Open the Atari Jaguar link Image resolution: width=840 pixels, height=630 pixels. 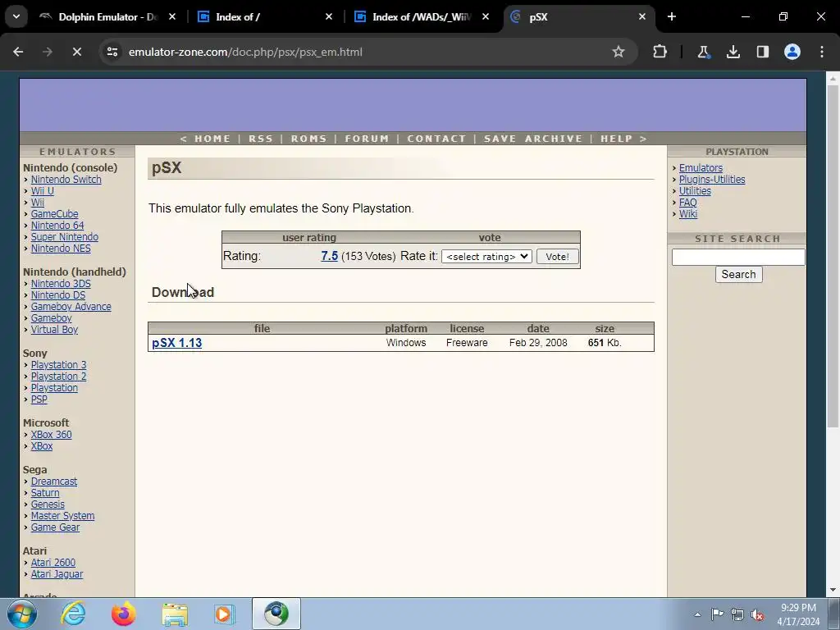coord(57,573)
